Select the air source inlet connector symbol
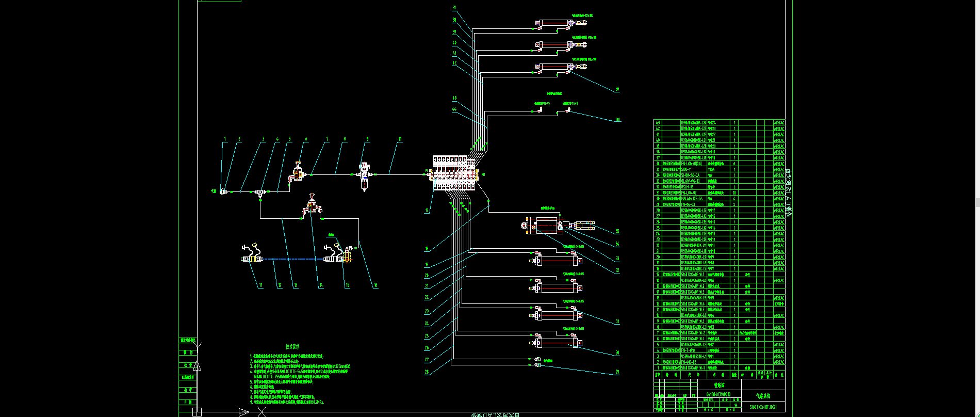 click(224, 192)
